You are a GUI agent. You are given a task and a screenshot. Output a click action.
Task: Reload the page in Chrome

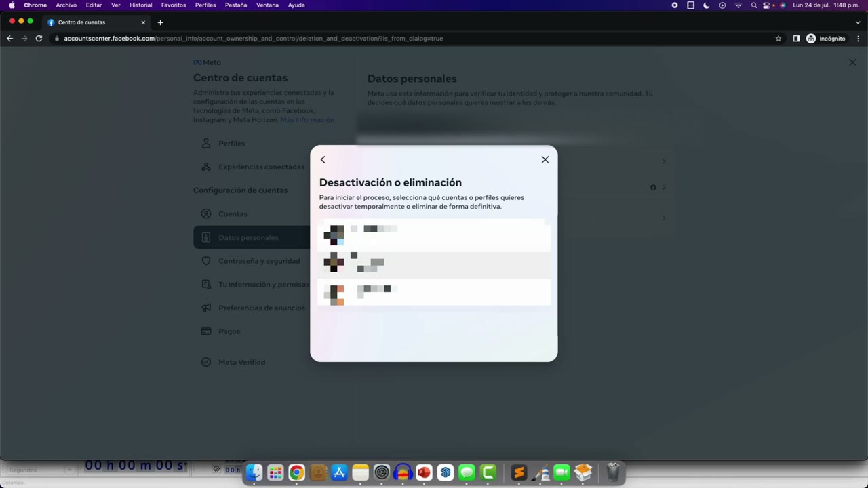(39, 39)
